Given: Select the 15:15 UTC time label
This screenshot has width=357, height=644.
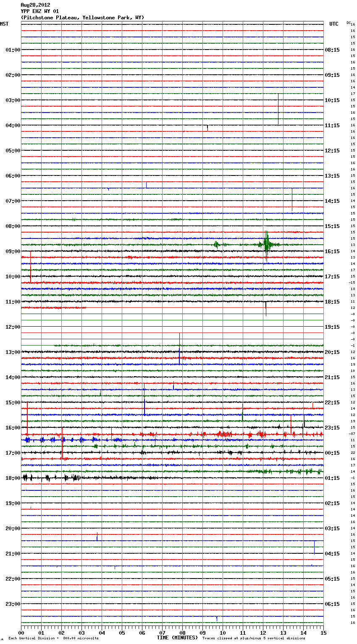Looking at the screenshot, I should pyautogui.click(x=332, y=226).
